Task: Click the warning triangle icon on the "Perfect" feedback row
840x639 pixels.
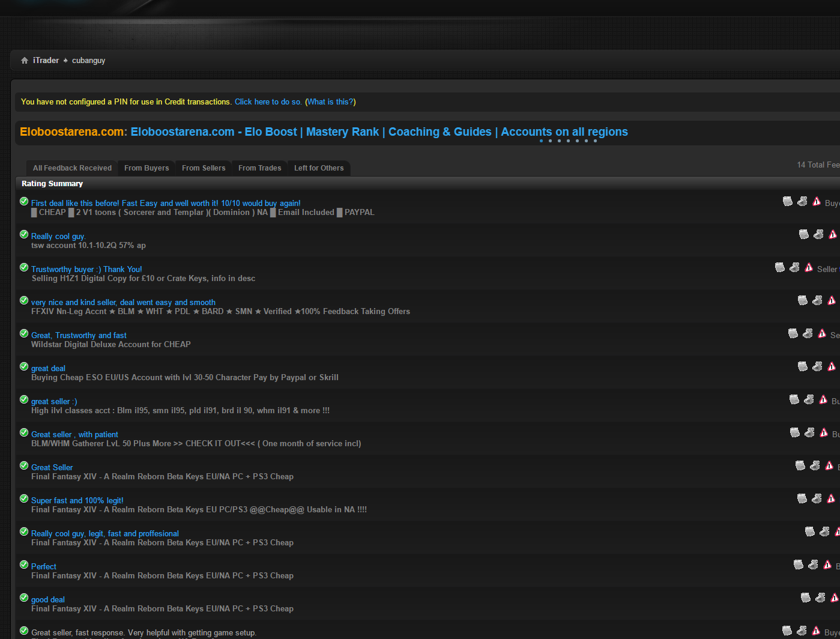Action: (x=827, y=565)
